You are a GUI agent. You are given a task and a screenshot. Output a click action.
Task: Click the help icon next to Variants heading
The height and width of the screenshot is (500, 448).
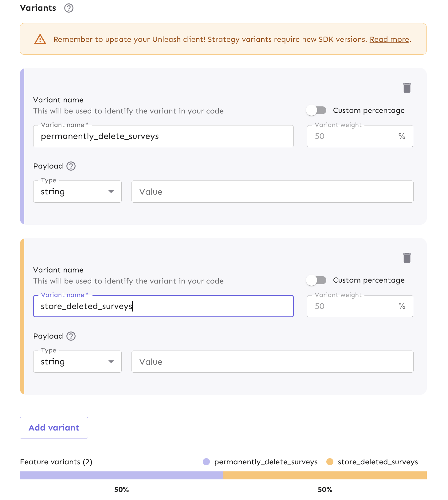pos(69,8)
